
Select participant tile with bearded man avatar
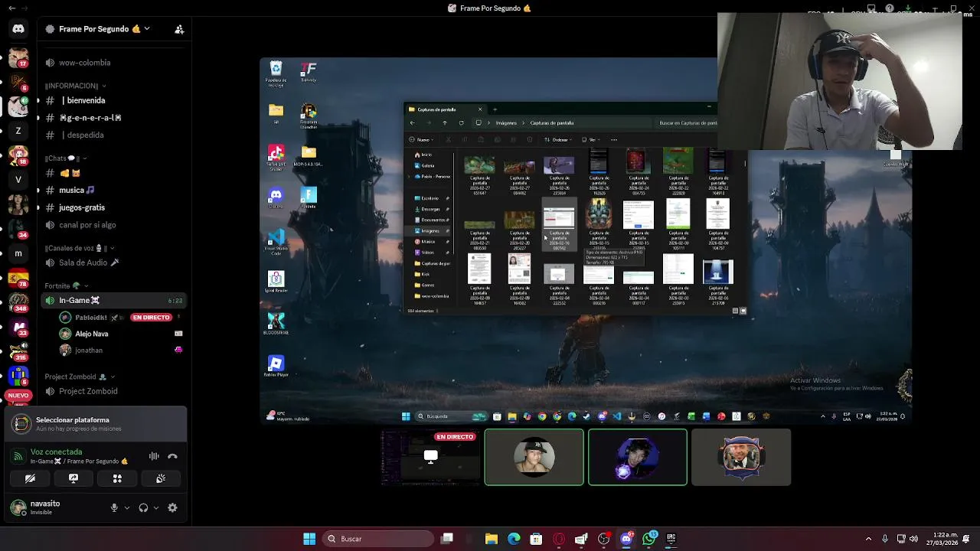(x=741, y=457)
